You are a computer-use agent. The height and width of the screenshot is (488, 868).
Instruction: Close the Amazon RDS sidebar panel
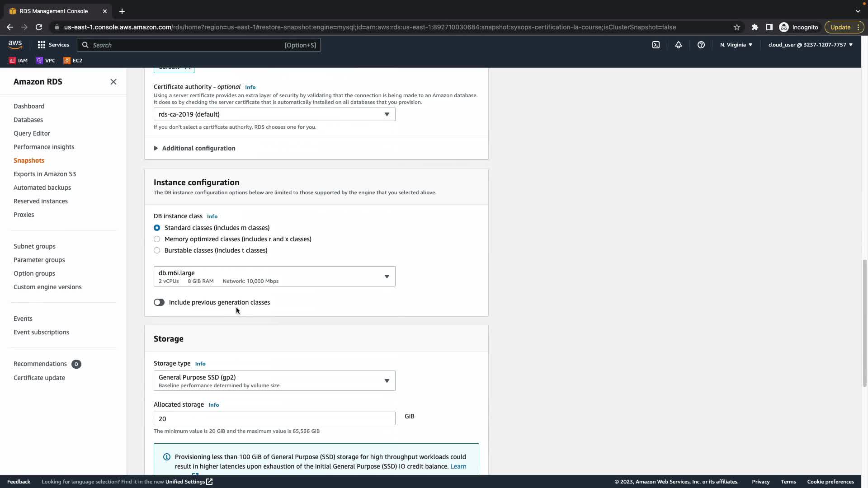[113, 82]
